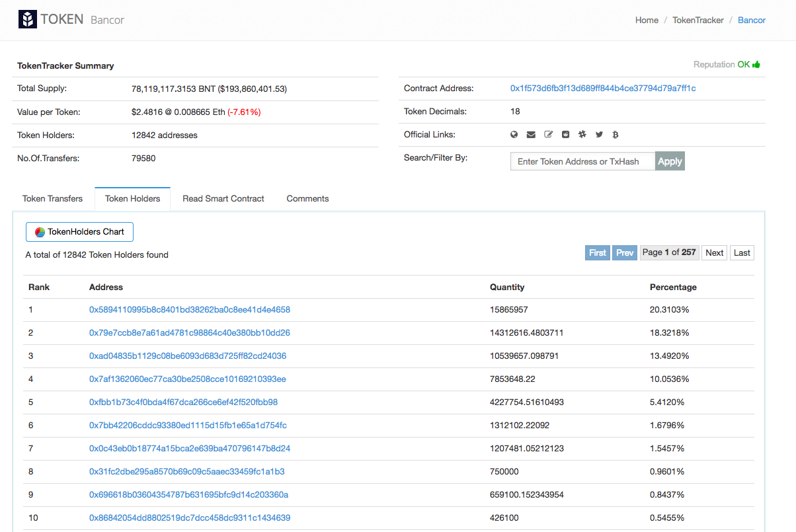
Task: Select the quantity 15865957
Action: pyautogui.click(x=508, y=309)
